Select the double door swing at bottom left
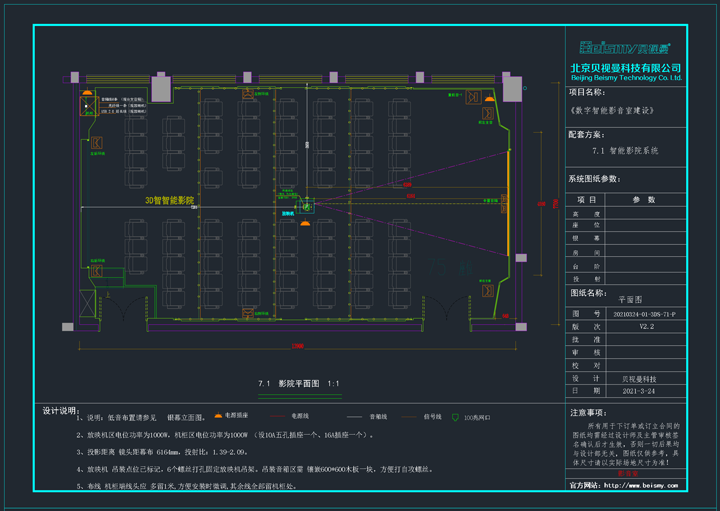This screenshot has width=720, height=511. 123,307
